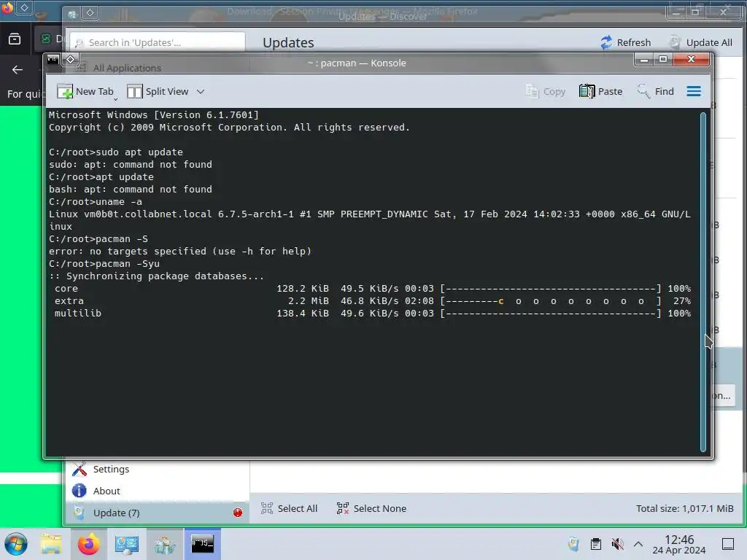Open the clipboard tray icon
The image size is (747, 560).
(595, 544)
